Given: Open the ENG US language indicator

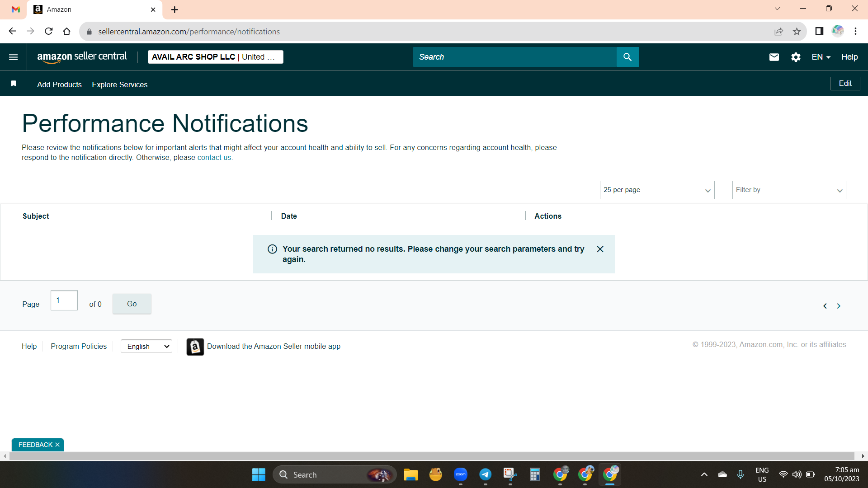Looking at the screenshot, I should pyautogui.click(x=762, y=474).
